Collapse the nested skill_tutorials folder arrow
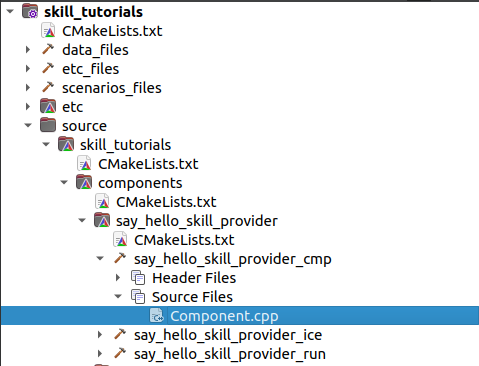This screenshot has height=366, width=479. click(x=46, y=145)
